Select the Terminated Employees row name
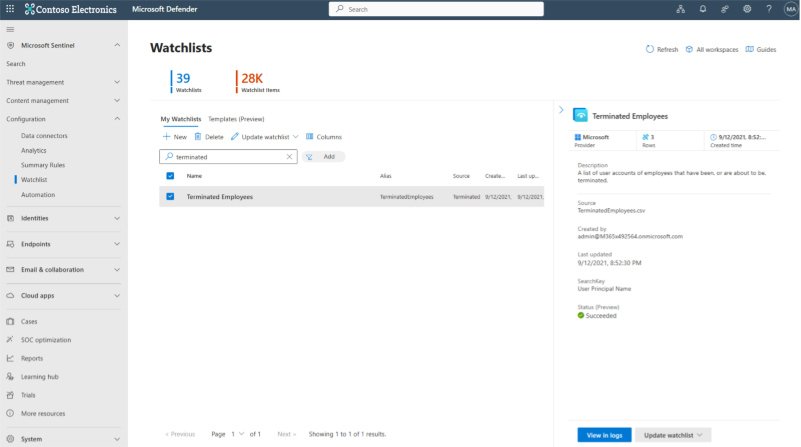The image size is (801, 447). (x=220, y=197)
